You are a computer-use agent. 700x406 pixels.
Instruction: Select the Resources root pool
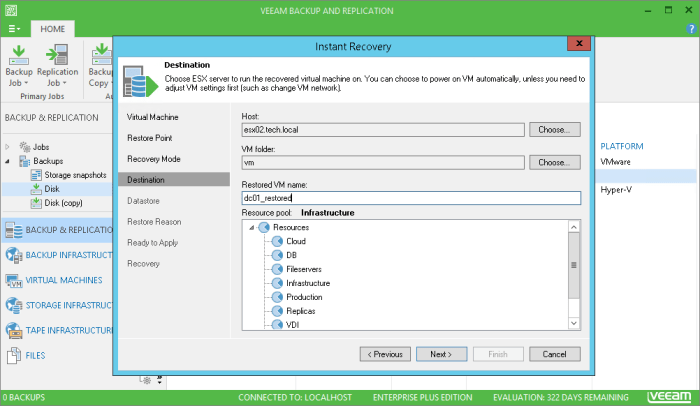284,227
